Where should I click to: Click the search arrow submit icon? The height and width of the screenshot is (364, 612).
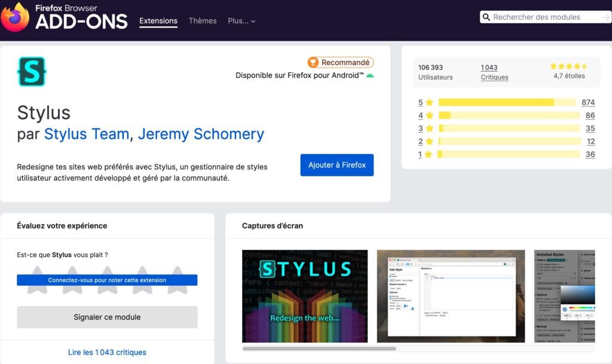(x=606, y=17)
